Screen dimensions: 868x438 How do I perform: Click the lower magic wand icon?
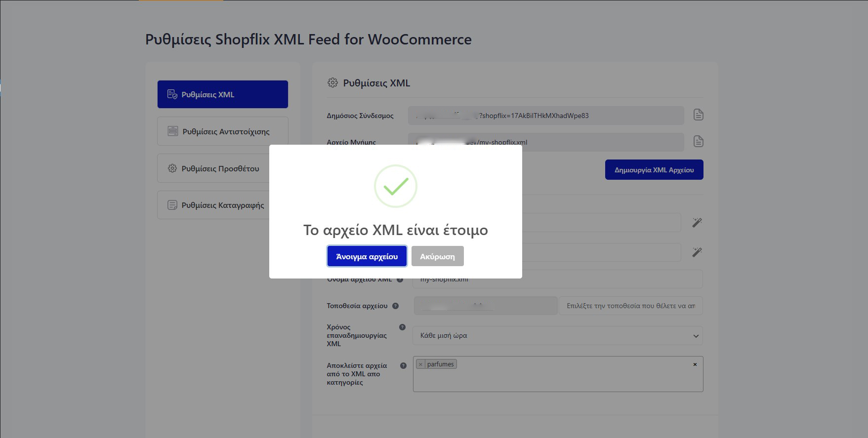(697, 252)
